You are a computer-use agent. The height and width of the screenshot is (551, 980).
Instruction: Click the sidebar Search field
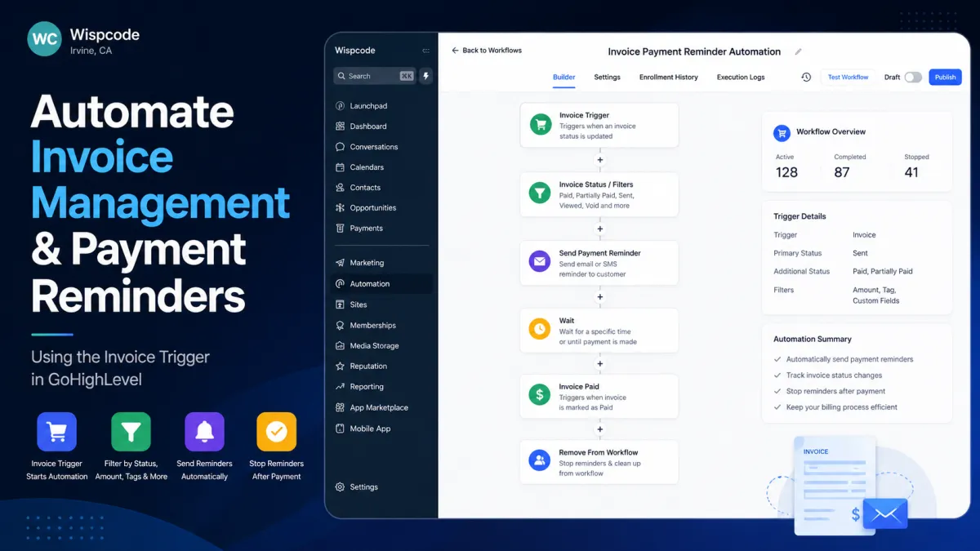click(375, 76)
